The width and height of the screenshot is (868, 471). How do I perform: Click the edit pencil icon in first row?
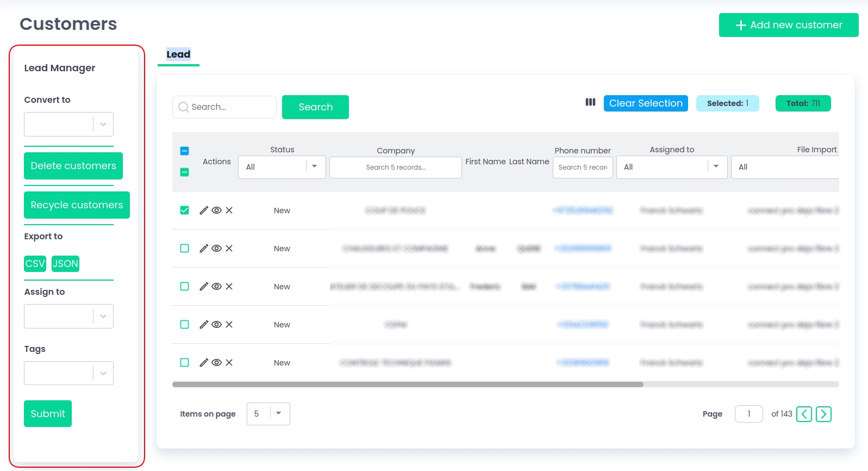click(x=204, y=210)
